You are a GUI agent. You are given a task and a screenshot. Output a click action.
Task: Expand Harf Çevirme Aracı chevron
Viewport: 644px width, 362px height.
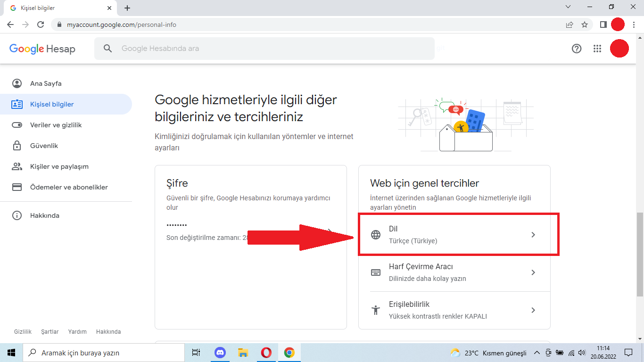pyautogui.click(x=533, y=272)
